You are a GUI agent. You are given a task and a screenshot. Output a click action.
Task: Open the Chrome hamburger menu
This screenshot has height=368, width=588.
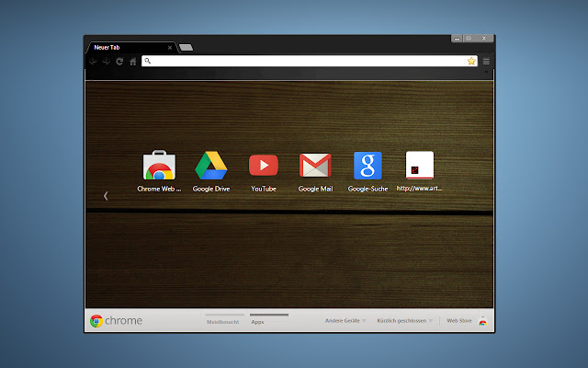tap(486, 62)
